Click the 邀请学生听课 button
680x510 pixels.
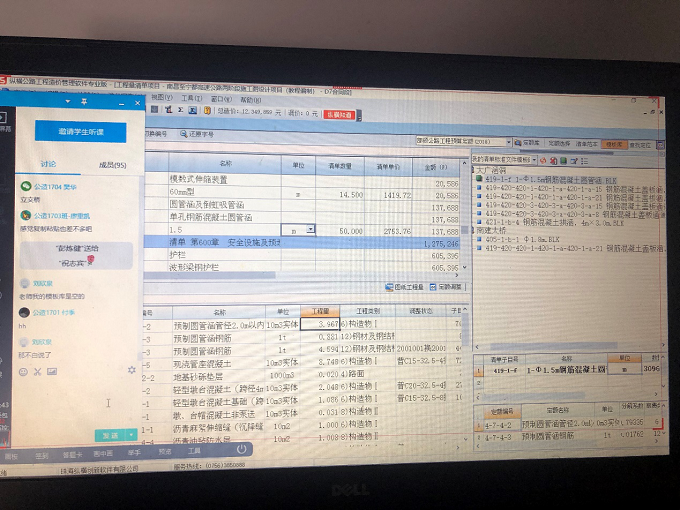point(79,132)
